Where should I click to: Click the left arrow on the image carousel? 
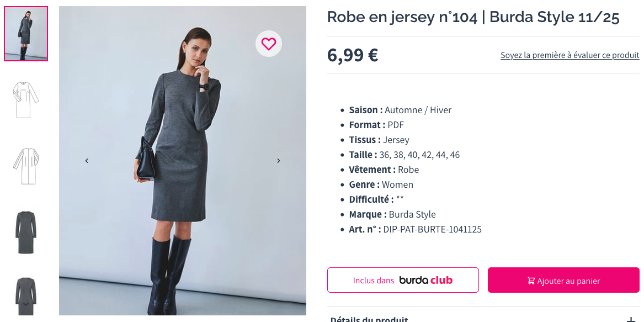pos(86,160)
